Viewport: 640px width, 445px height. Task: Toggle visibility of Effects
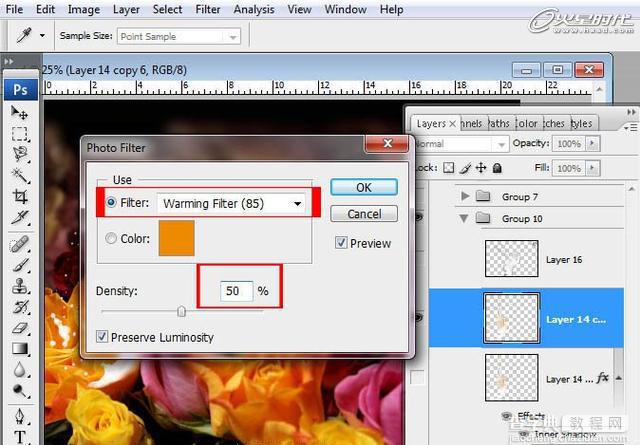pyautogui.click(x=507, y=416)
